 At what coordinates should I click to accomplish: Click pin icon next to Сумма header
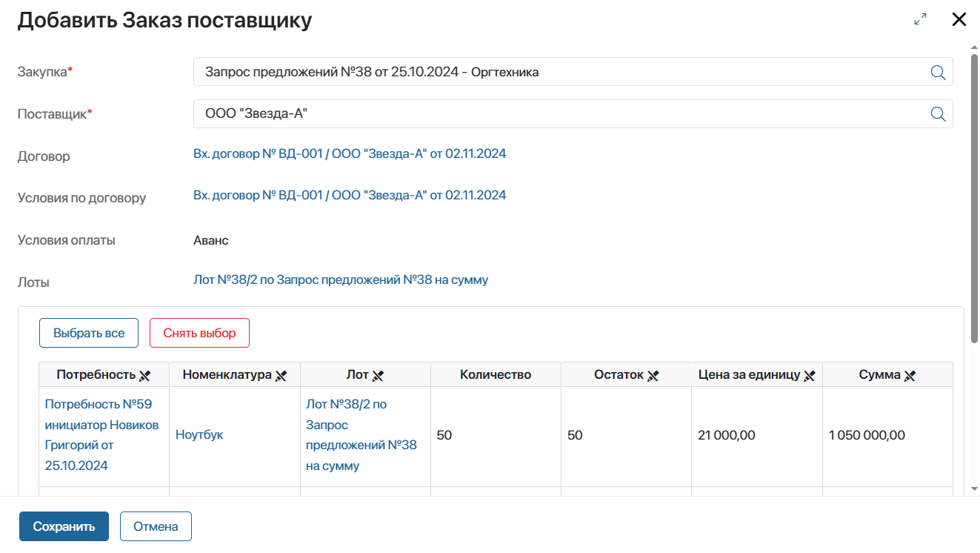[x=910, y=376]
